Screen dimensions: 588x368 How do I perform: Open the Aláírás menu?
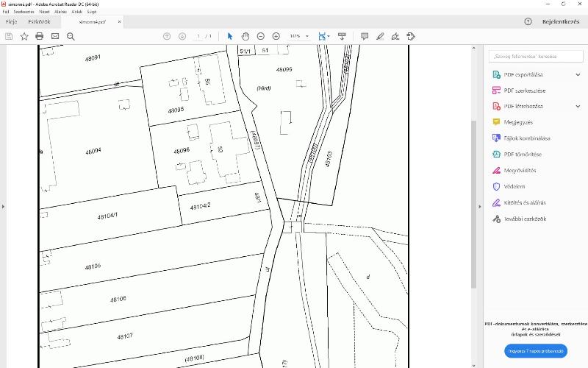point(60,12)
